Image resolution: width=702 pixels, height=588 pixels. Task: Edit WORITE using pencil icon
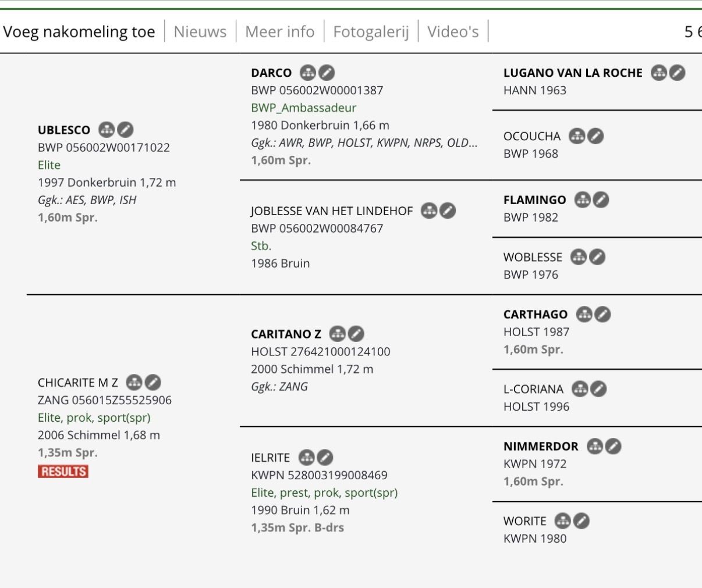click(582, 521)
